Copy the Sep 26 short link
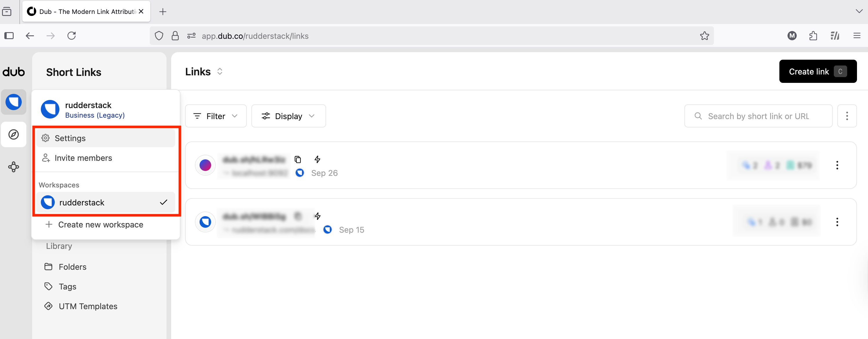The image size is (868, 339). (x=298, y=159)
